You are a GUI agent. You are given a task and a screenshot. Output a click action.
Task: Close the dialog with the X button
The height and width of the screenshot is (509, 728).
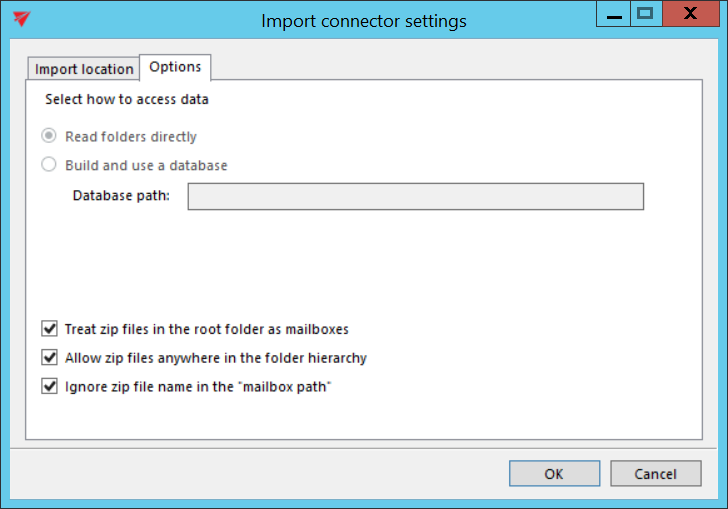click(691, 14)
